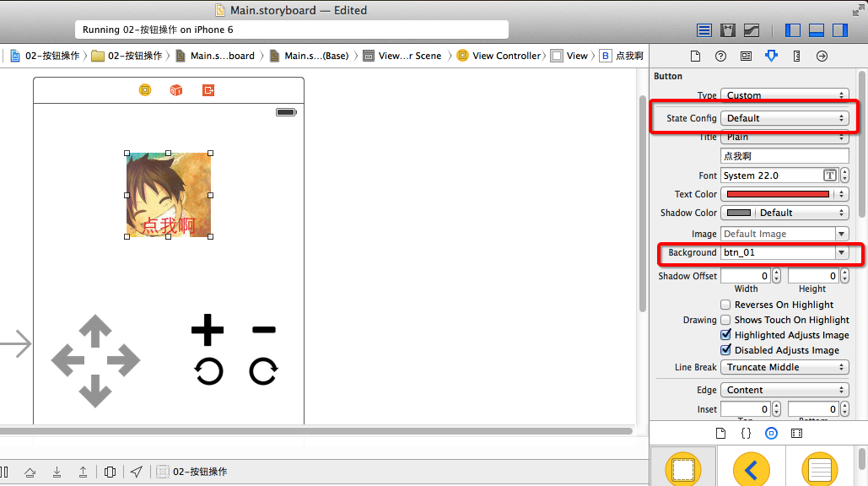Open the Assistant editor
The height and width of the screenshot is (486, 868).
(x=727, y=30)
